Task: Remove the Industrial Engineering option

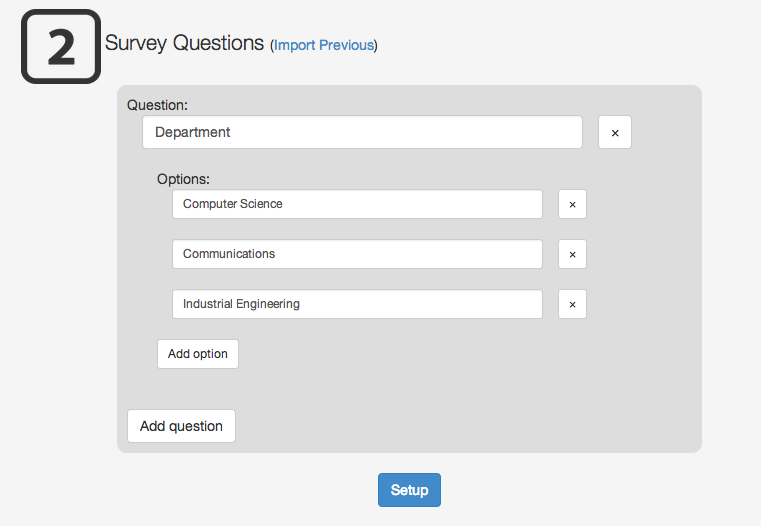Action: pyautogui.click(x=572, y=304)
